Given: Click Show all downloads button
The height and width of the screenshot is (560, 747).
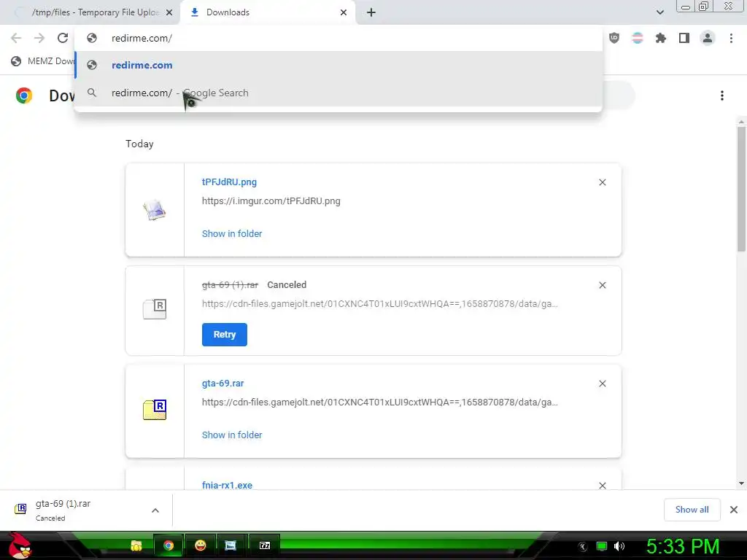Looking at the screenshot, I should coord(692,510).
